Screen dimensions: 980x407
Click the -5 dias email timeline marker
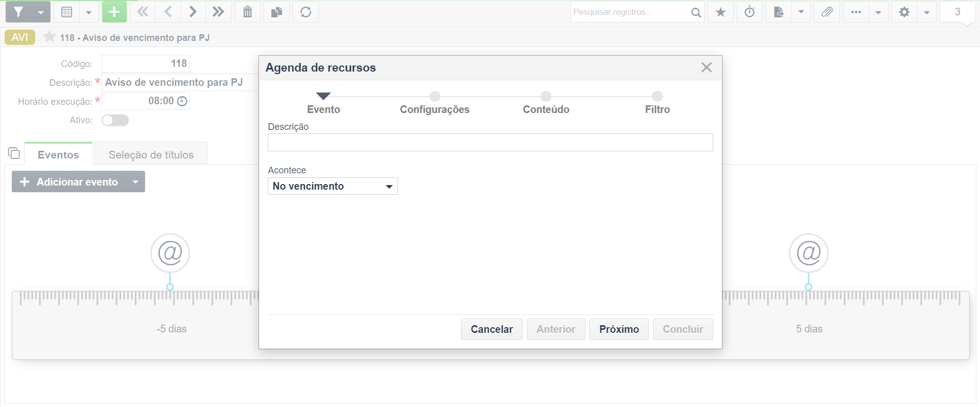[x=170, y=253]
